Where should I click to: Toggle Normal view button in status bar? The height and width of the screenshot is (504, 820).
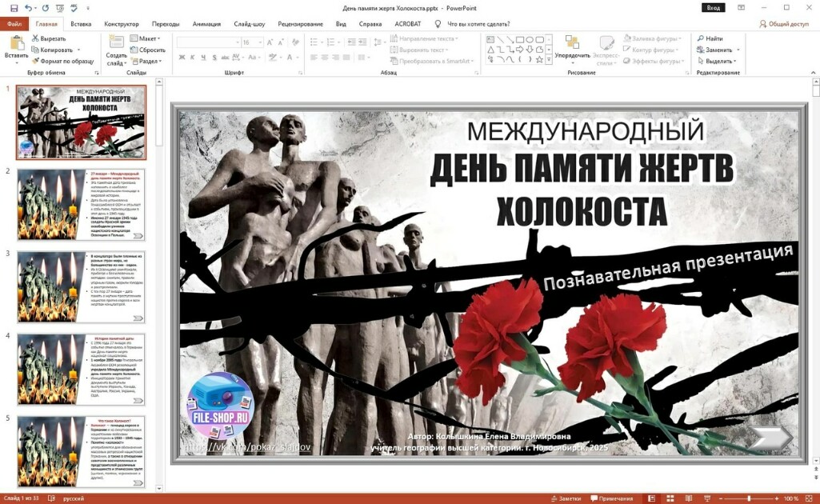[x=653, y=498]
